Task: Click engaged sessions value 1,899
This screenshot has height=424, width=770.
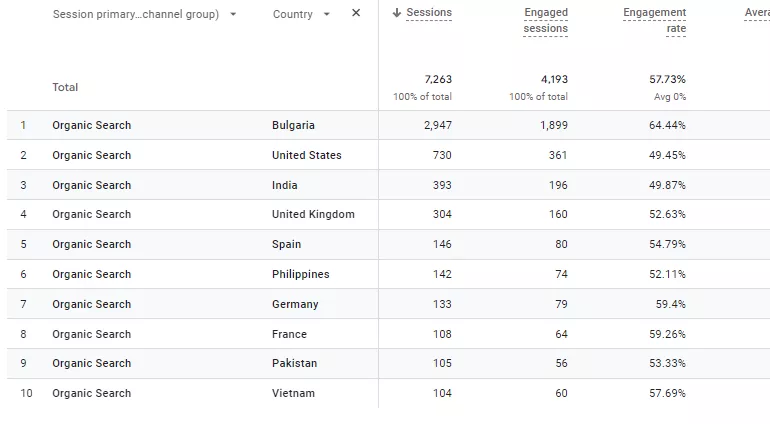Action: click(x=554, y=125)
